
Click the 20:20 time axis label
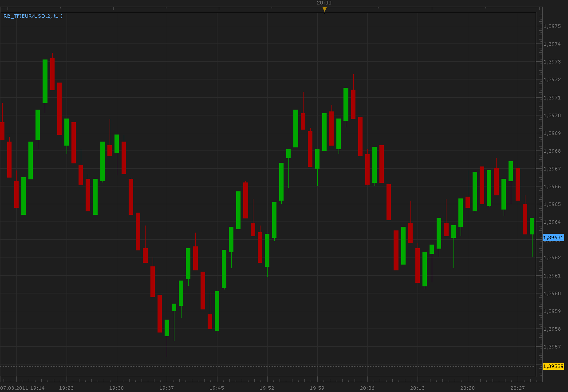point(468,388)
